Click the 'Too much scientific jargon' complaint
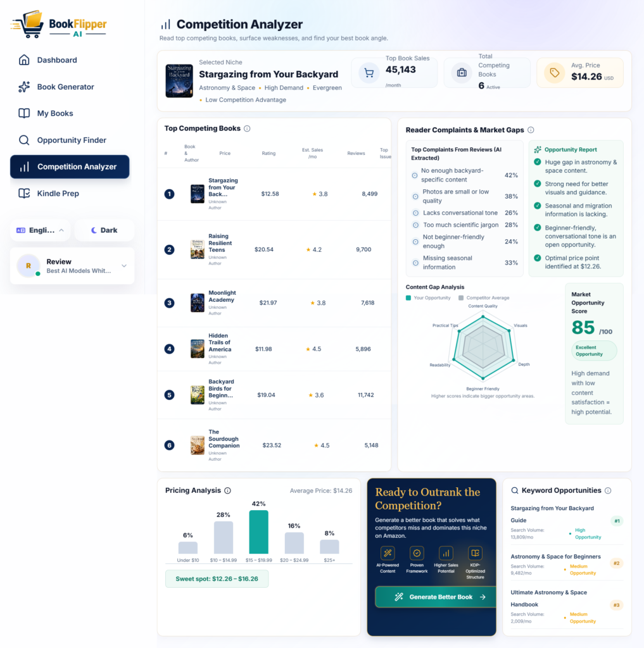Viewport: 644px width, 648px height. click(465, 225)
